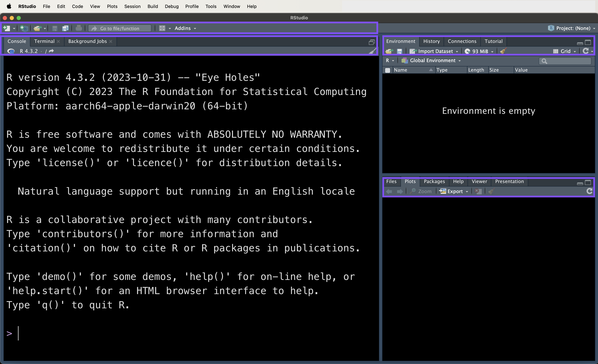Clear environment objects with broom icon
598x364 pixels.
point(503,51)
